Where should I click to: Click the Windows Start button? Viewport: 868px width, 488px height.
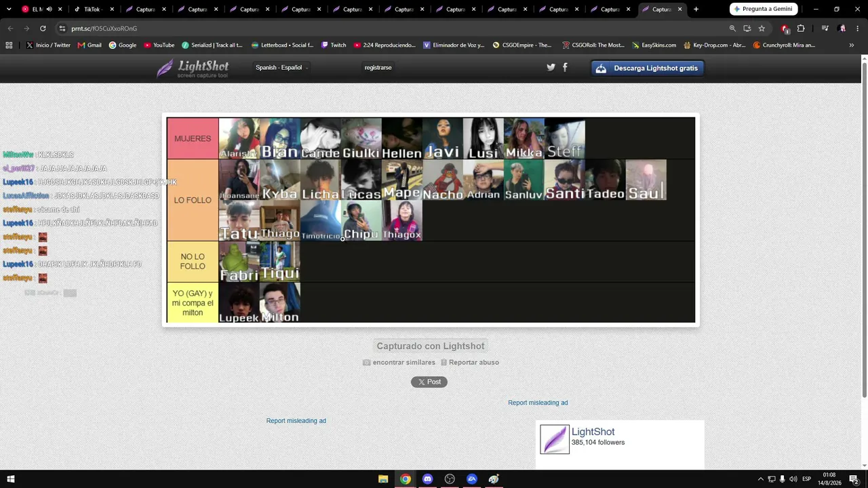[10, 479]
